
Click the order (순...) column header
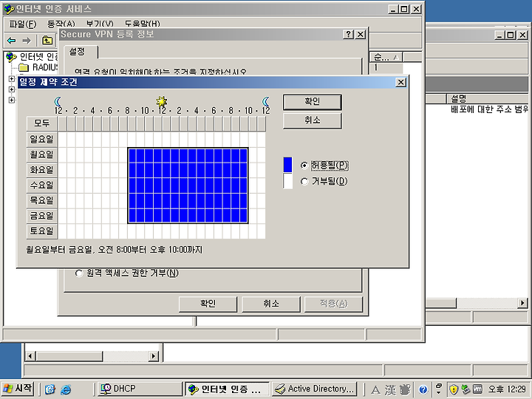click(386, 58)
